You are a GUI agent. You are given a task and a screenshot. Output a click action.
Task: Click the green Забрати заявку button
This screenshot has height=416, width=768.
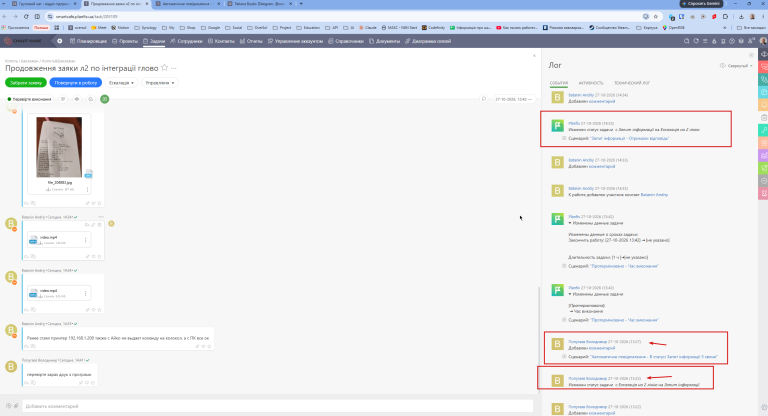click(x=26, y=83)
